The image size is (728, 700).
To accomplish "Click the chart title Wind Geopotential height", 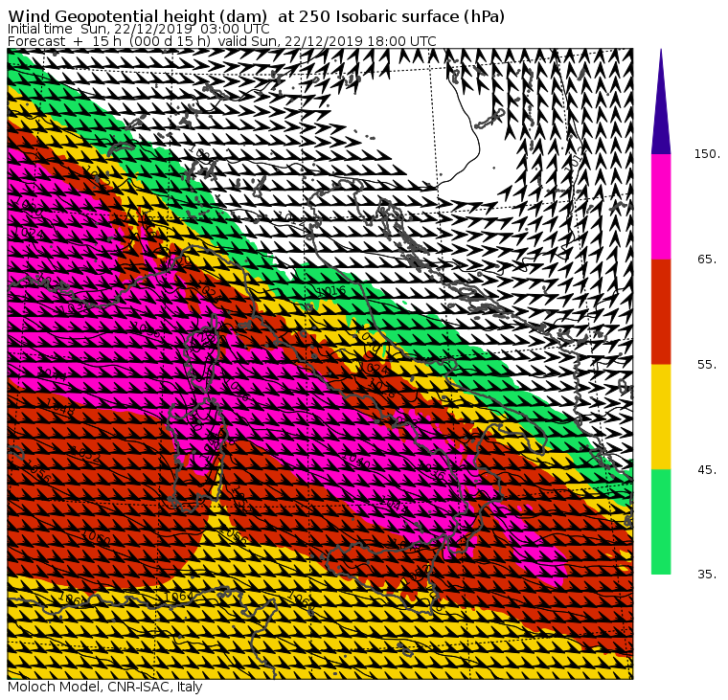I will pyautogui.click(x=256, y=16).
